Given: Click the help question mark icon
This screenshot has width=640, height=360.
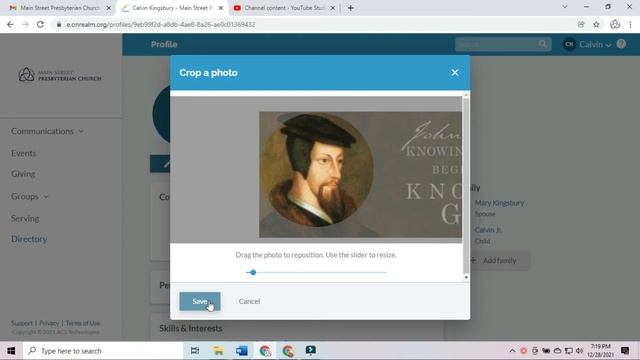Looking at the screenshot, I should pos(621,44).
